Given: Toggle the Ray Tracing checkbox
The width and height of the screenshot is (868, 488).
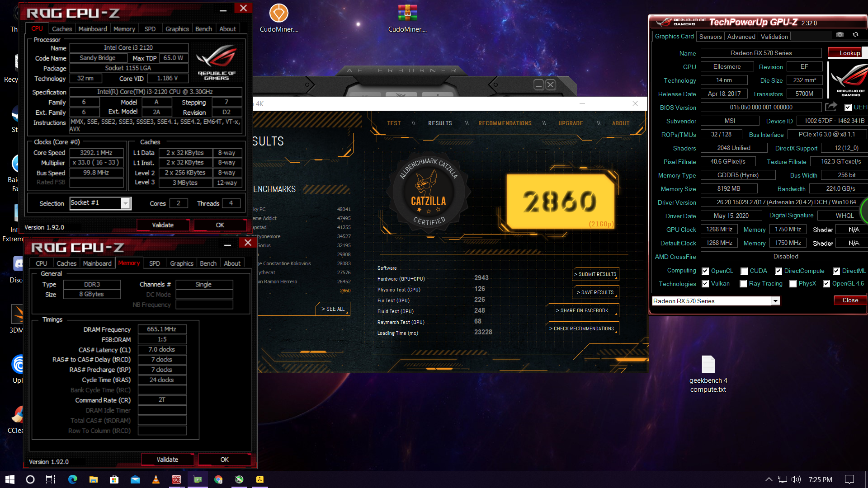Looking at the screenshot, I should pos(743,284).
